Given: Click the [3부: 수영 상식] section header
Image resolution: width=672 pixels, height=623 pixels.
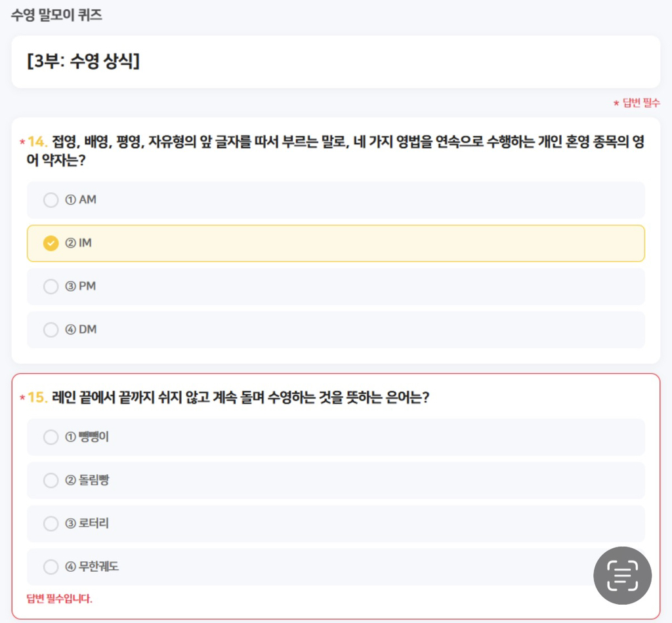Looking at the screenshot, I should [x=83, y=61].
